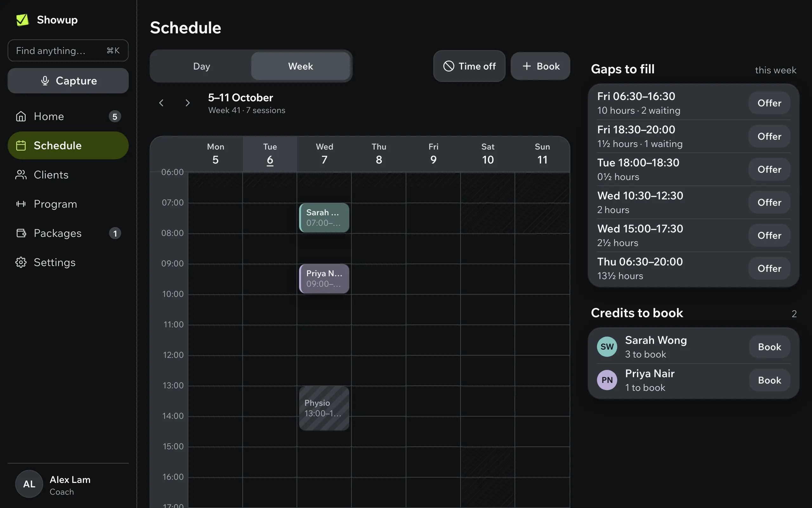812x508 pixels.
Task: Book a session for Priya Nair
Action: (769, 380)
